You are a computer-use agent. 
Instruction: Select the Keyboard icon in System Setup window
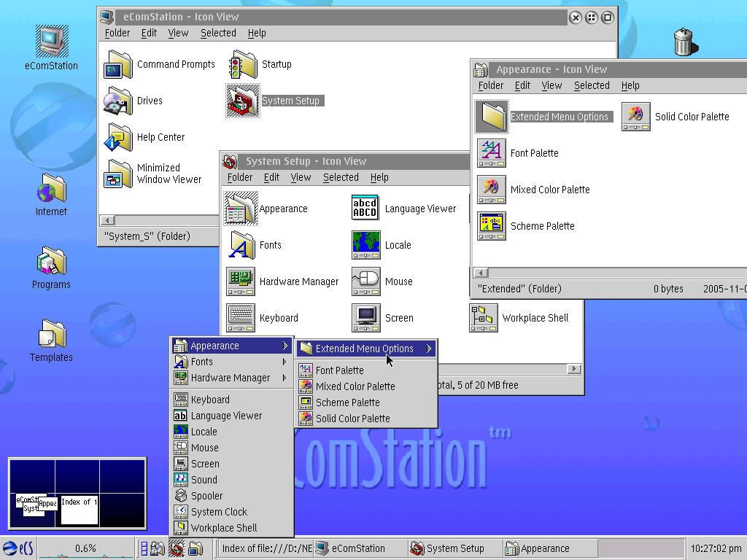coord(241,318)
